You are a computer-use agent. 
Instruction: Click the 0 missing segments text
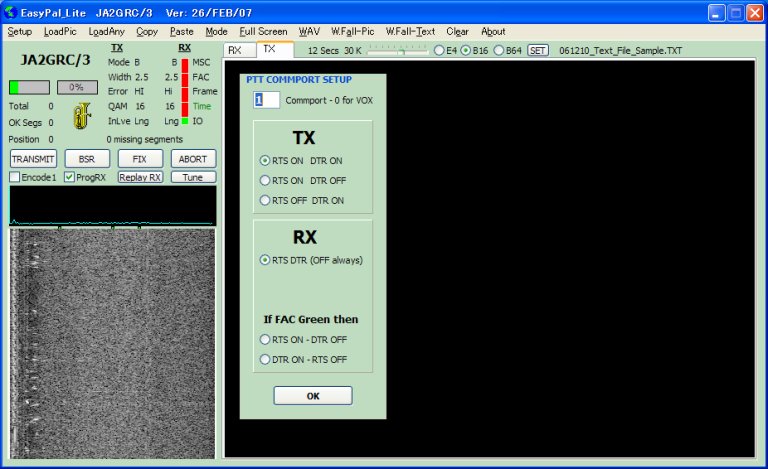[144, 140]
